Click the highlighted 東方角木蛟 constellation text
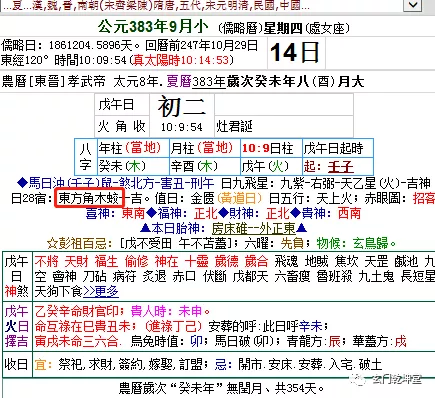Screen dimensions: 435x398 [89, 198]
